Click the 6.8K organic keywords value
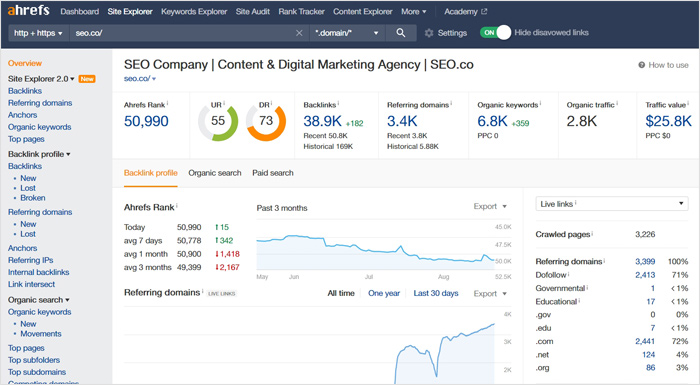 [492, 121]
